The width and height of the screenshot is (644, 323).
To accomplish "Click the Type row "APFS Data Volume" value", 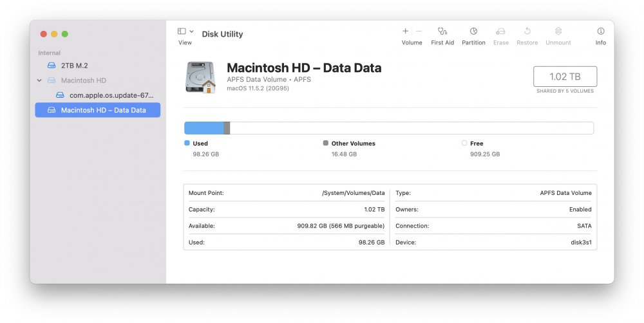I will (x=566, y=193).
